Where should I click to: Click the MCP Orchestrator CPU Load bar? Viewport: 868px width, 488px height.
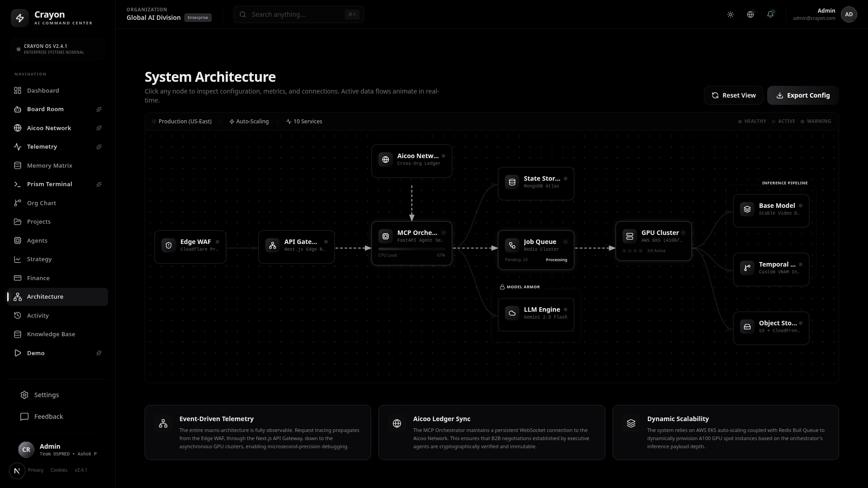pyautogui.click(x=412, y=249)
